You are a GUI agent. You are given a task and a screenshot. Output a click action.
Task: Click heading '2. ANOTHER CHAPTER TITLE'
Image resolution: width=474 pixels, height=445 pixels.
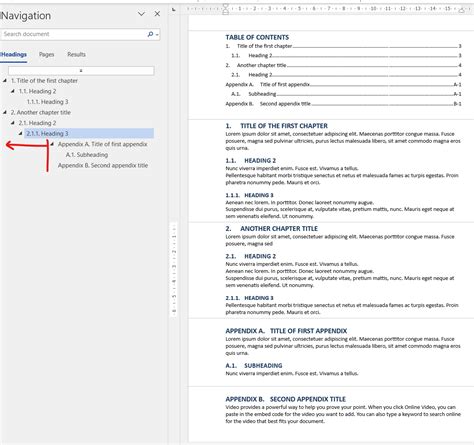point(272,229)
